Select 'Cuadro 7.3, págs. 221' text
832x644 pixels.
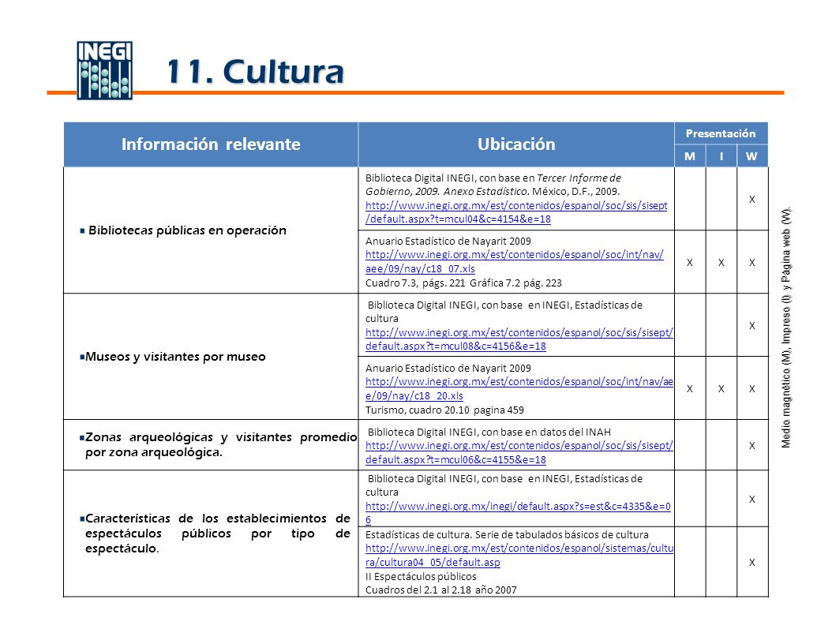(x=415, y=283)
